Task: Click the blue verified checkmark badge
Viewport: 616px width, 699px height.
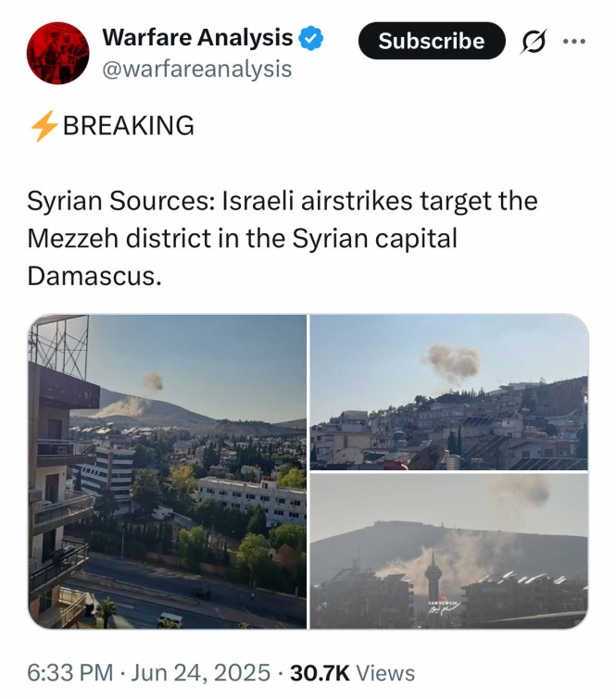Action: (312, 39)
